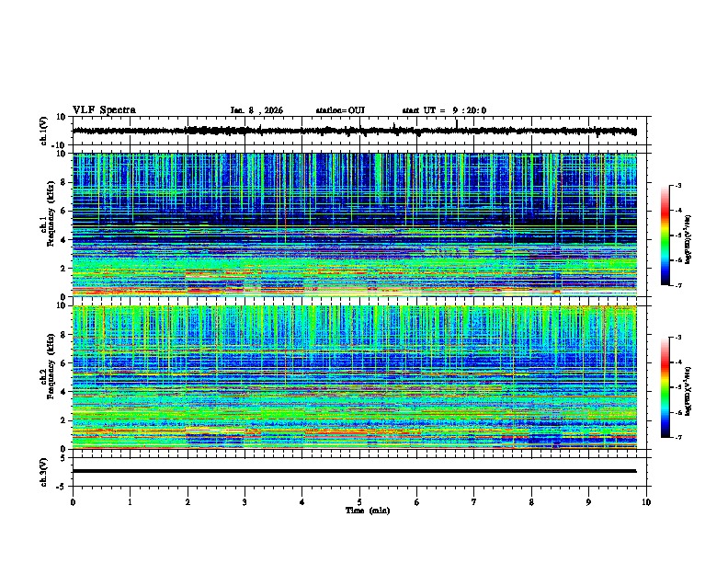Click inside the ch.1 frequency spectrogram

(x=354, y=224)
